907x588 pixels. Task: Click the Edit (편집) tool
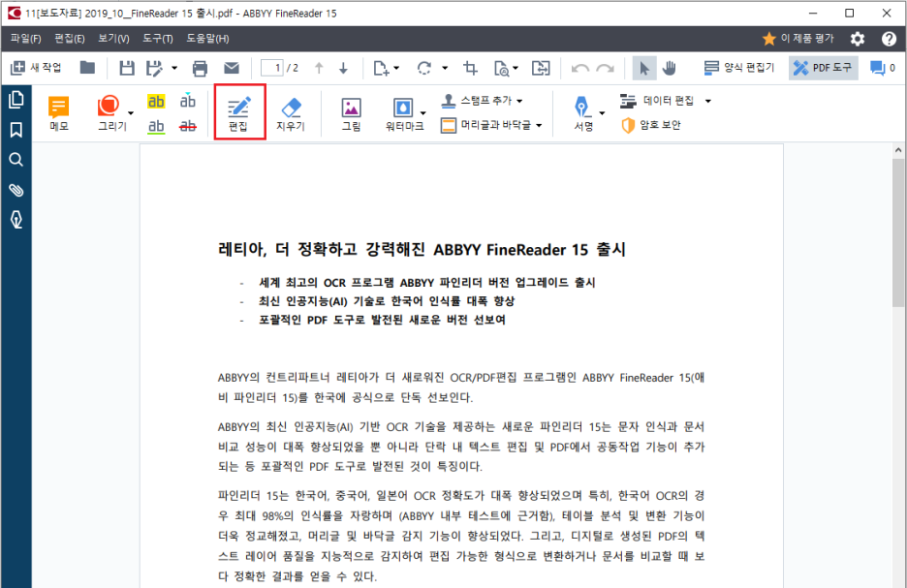[x=239, y=112]
